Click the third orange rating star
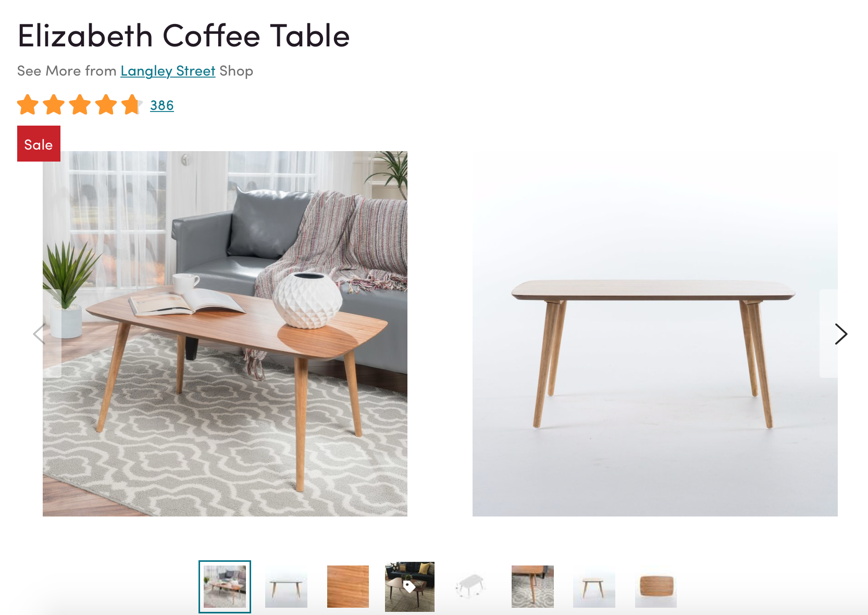868x615 pixels. point(80,105)
